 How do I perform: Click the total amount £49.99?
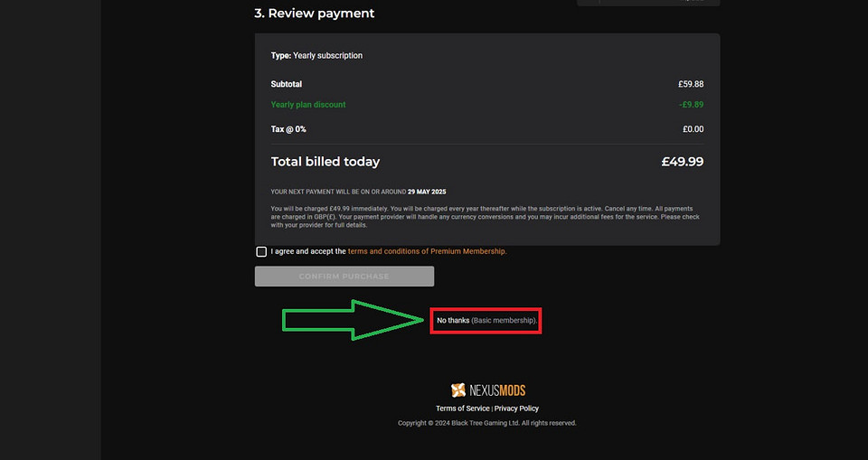click(x=682, y=162)
